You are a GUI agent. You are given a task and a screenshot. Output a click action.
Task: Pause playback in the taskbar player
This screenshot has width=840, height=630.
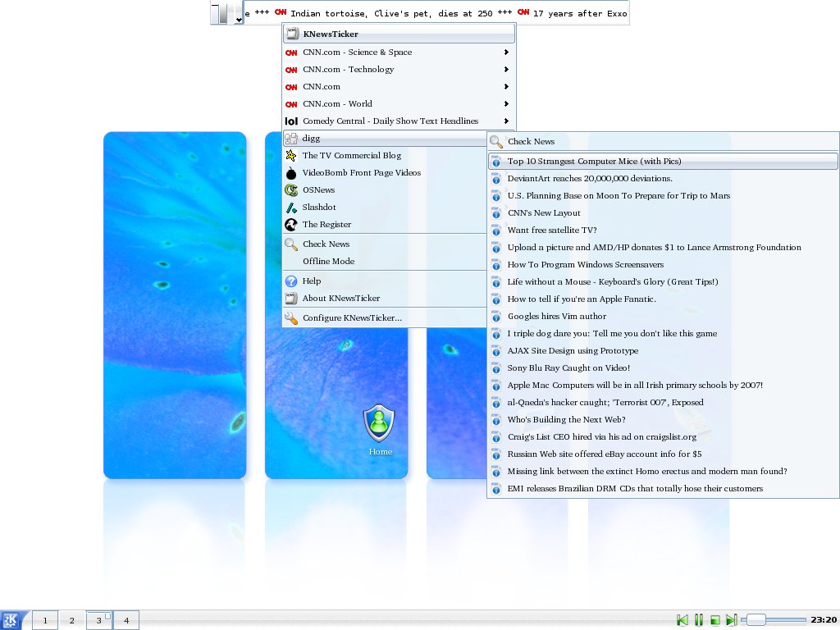(x=699, y=620)
